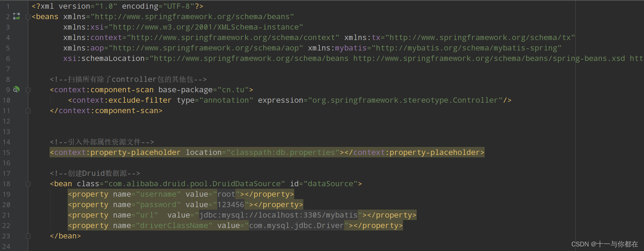Collapse the DruidDataSource bean fold on line 18
The height and width of the screenshot is (251, 644).
tap(28, 184)
